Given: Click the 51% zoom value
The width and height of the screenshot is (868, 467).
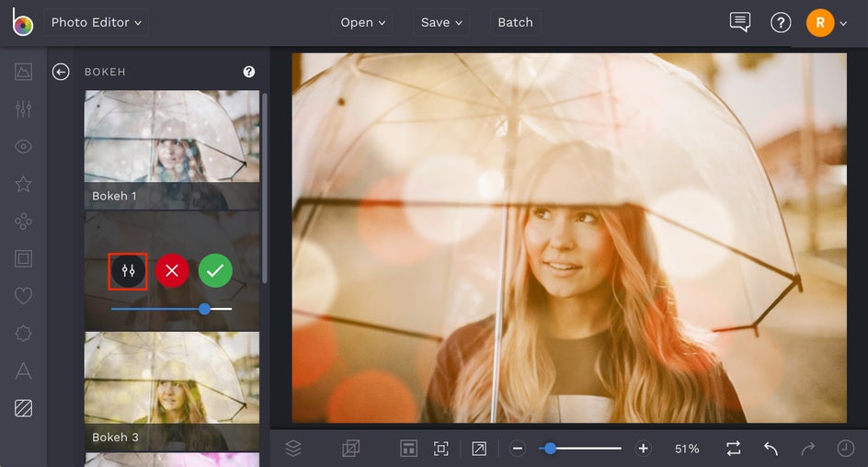Looking at the screenshot, I should pyautogui.click(x=687, y=449).
